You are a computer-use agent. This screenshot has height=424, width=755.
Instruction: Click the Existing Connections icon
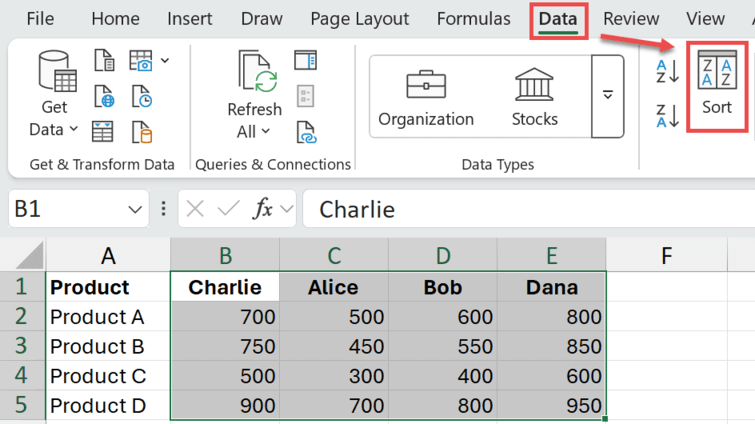point(142,131)
